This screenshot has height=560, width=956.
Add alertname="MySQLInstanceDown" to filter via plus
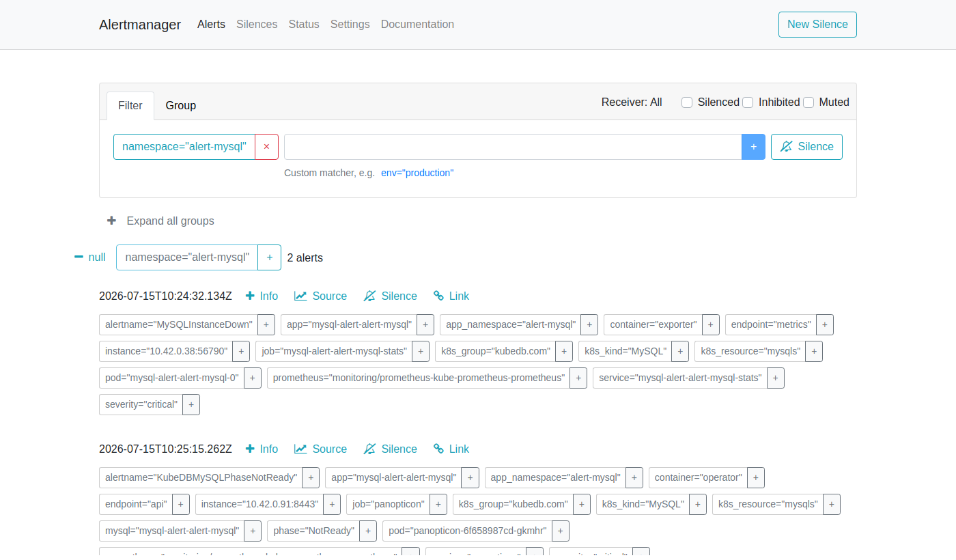267,324
